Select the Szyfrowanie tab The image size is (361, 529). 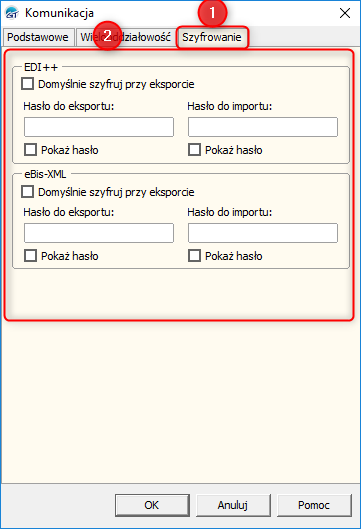coord(212,37)
